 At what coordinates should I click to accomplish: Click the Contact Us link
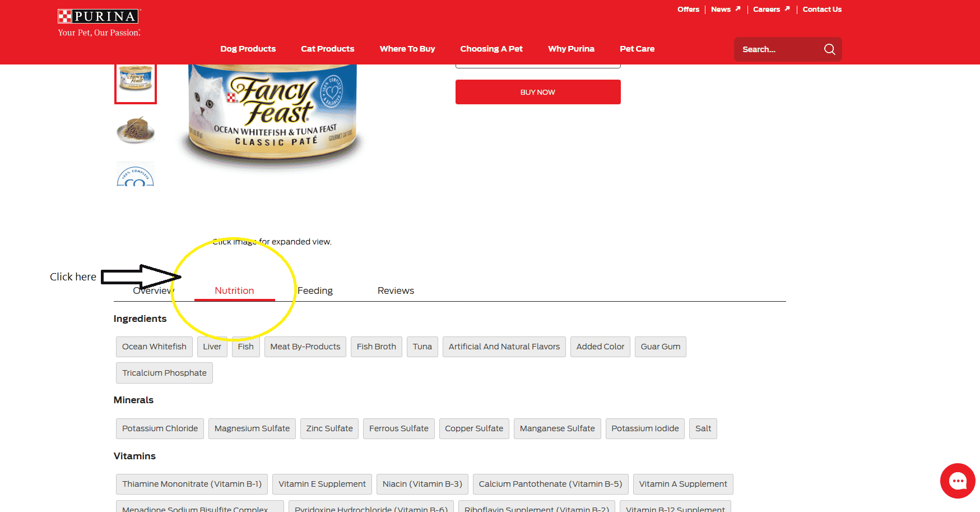[822, 9]
